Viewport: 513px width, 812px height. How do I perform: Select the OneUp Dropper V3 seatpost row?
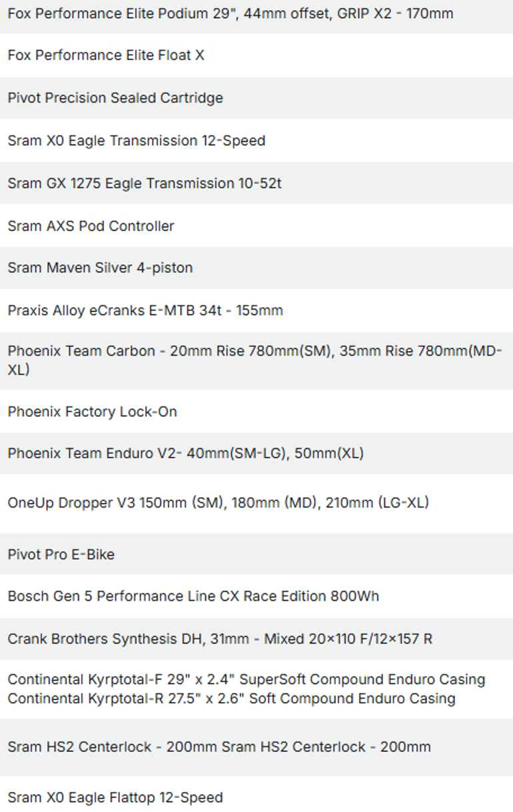256,503
